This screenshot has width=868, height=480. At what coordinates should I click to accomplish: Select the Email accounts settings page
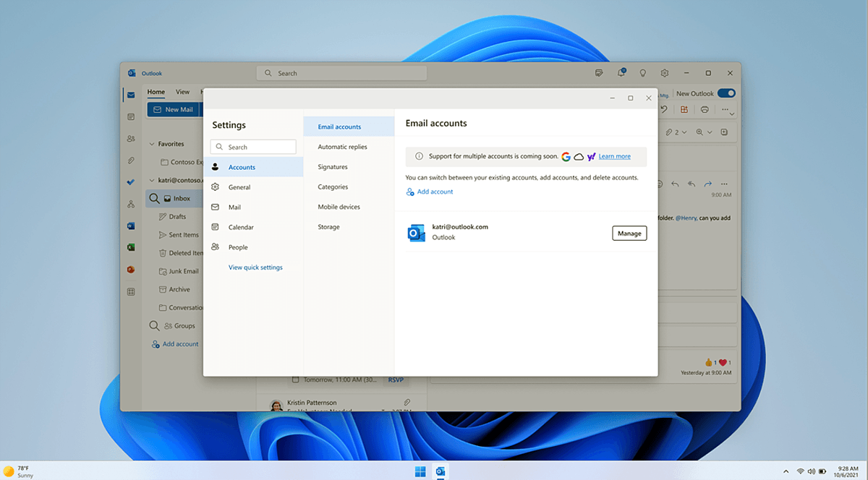coord(349,127)
